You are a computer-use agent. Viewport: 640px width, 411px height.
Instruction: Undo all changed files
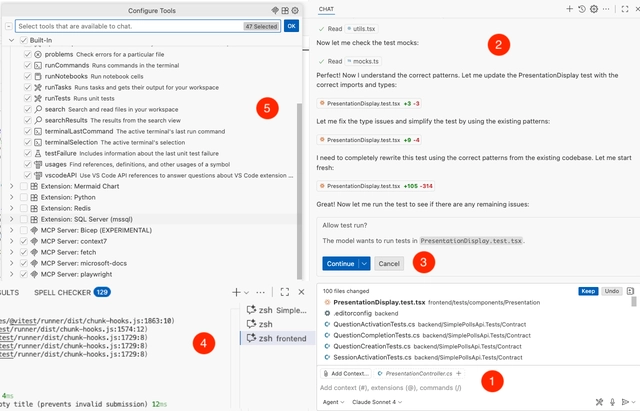pyautogui.click(x=611, y=291)
